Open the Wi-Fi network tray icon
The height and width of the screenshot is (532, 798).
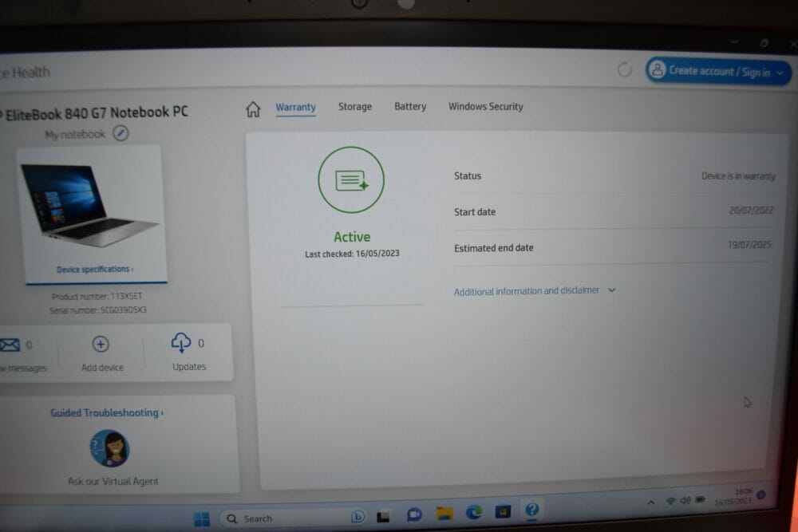[x=671, y=501]
